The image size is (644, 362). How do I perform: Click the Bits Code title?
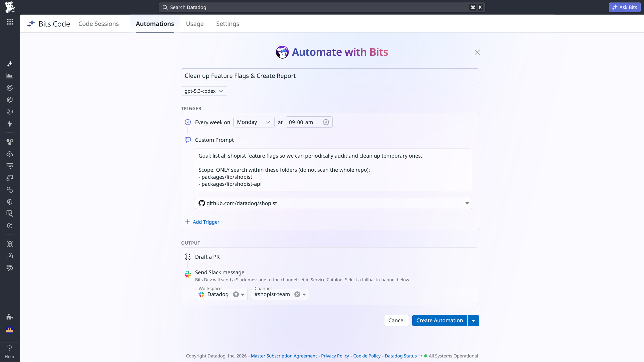[54, 24]
